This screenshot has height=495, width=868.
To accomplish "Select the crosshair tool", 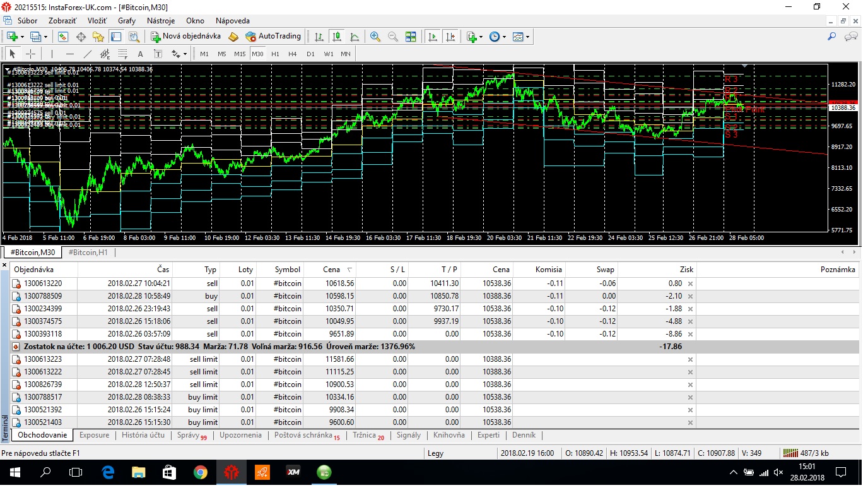I will (x=30, y=54).
